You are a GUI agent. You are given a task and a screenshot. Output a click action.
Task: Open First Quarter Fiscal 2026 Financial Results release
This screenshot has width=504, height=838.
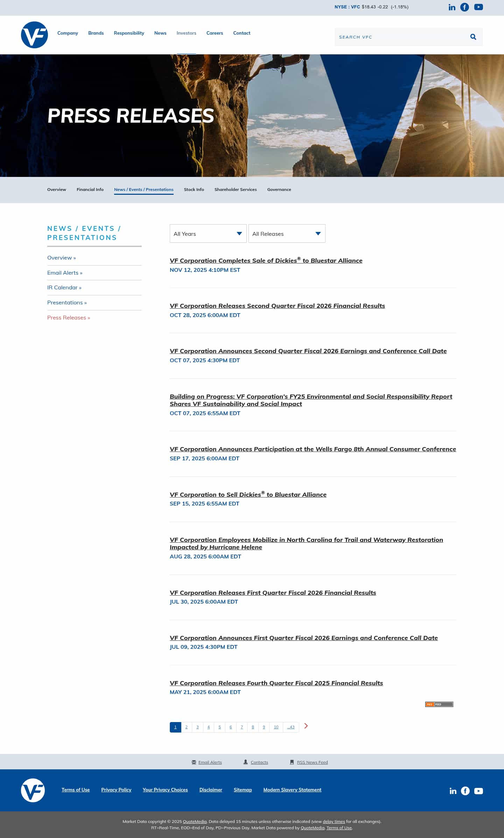[273, 593]
